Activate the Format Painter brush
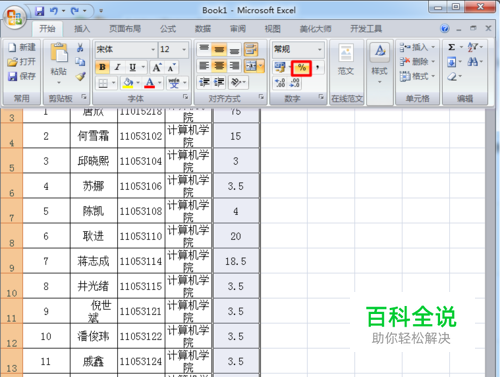This screenshot has height=377, width=500. tap(80, 76)
